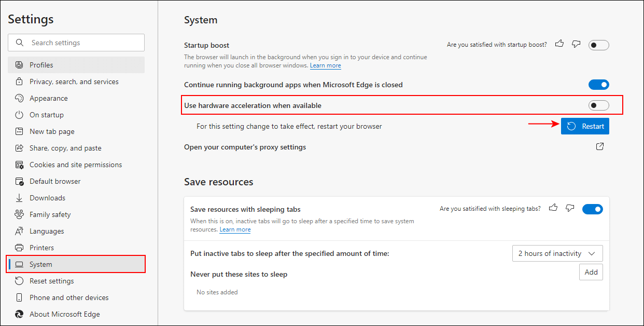Click the Default browser icon
644x326 pixels.
pyautogui.click(x=19, y=181)
